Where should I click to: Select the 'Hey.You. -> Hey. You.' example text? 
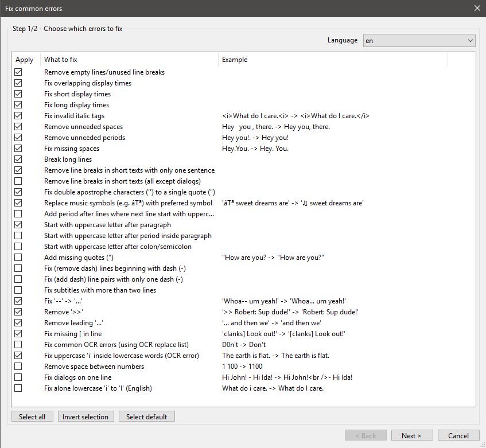point(255,149)
